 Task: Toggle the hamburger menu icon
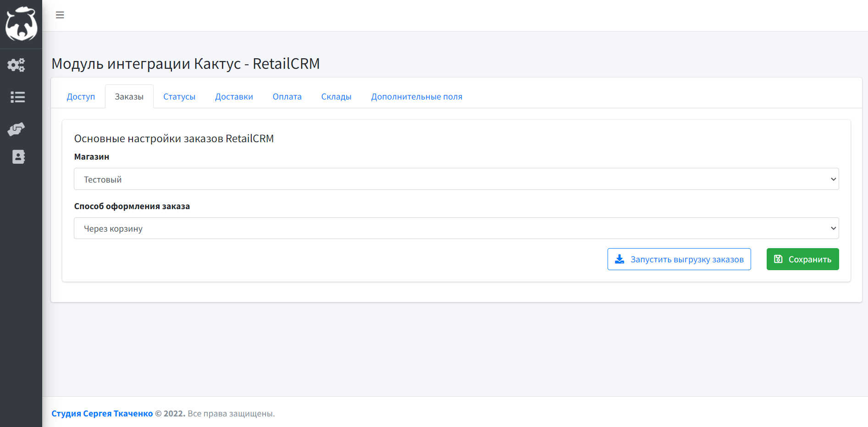(x=60, y=15)
